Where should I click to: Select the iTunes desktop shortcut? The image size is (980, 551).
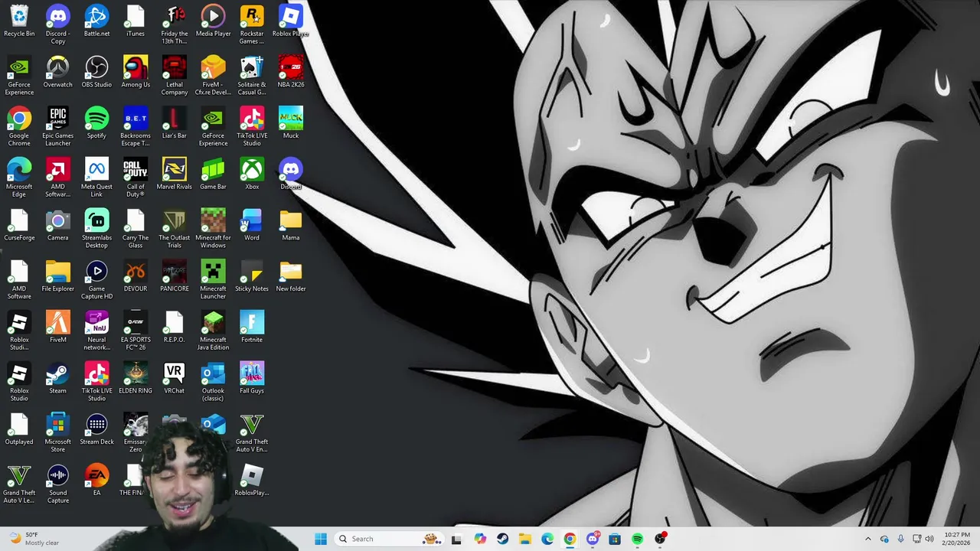coord(136,21)
